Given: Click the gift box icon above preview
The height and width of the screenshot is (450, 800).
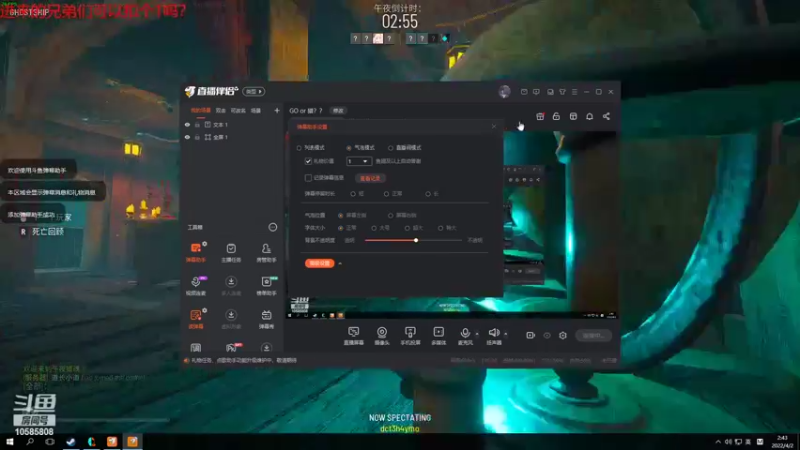Looking at the screenshot, I should coord(540,116).
